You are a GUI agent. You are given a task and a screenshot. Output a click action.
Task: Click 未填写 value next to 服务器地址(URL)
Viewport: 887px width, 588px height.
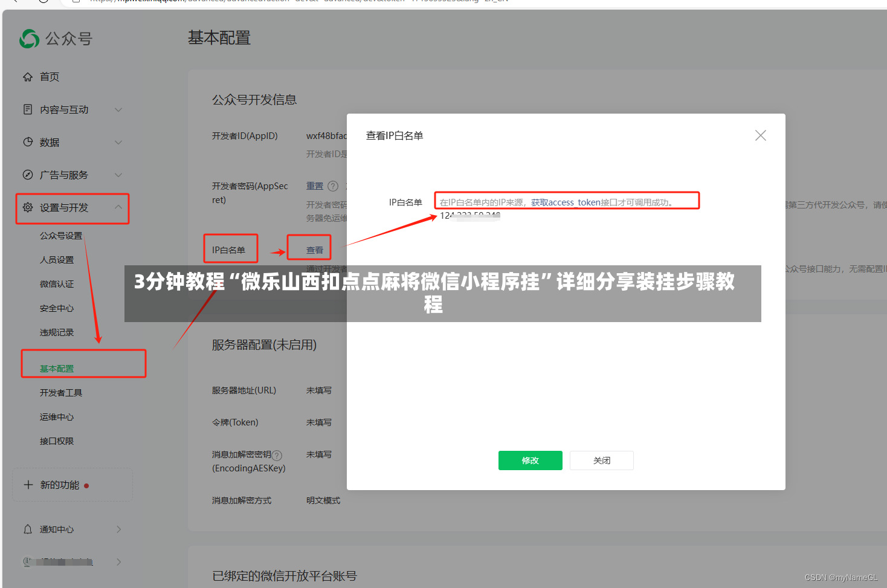pyautogui.click(x=319, y=390)
